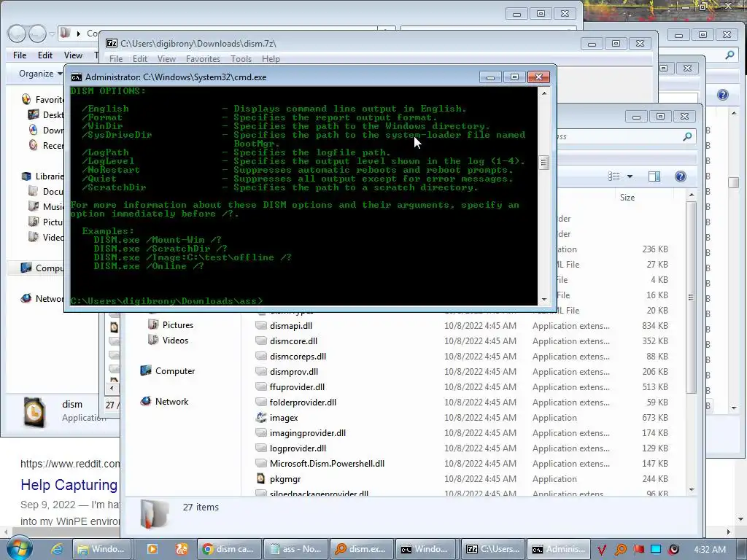Toggle the preview pane icon

tap(654, 176)
